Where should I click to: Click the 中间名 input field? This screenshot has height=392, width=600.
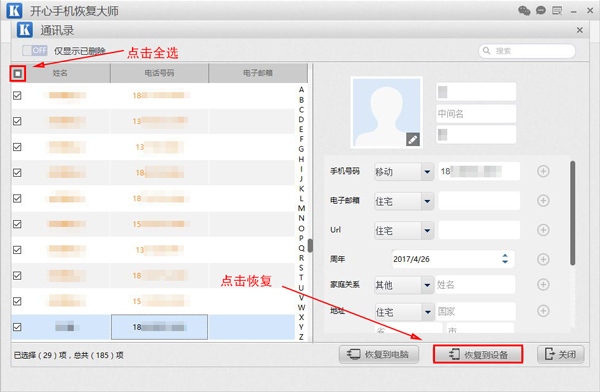[476, 114]
